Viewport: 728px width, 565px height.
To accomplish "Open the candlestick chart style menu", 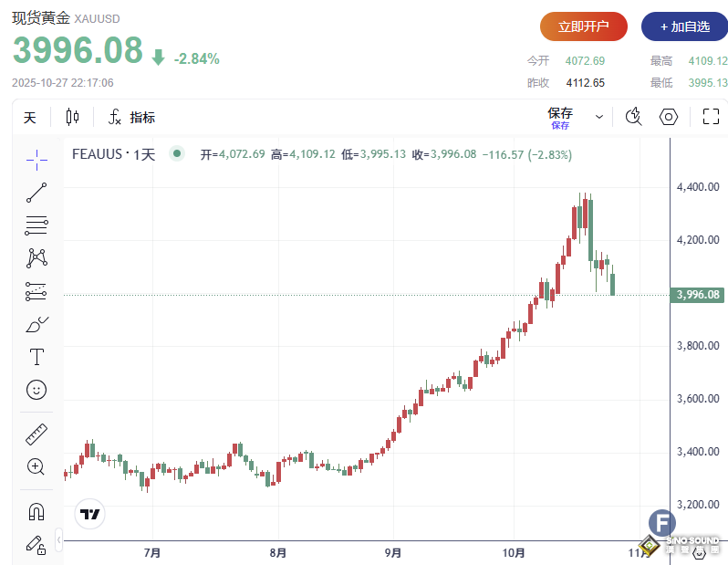I will pyautogui.click(x=73, y=117).
